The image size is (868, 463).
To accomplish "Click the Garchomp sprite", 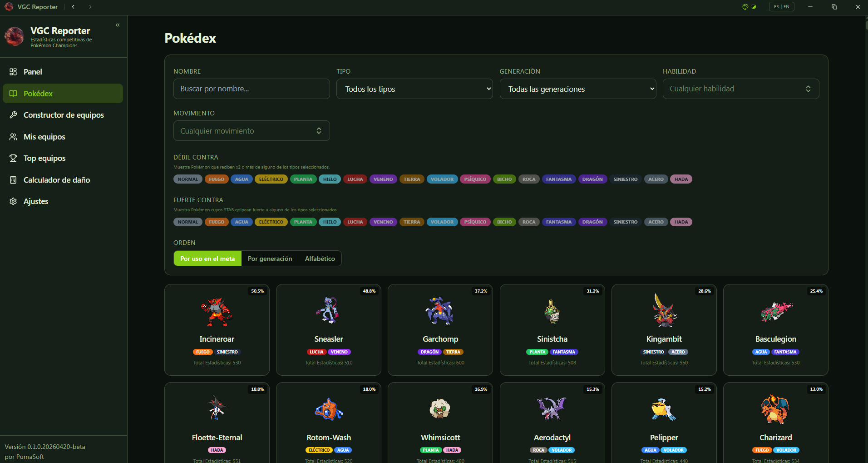I will (x=439, y=311).
